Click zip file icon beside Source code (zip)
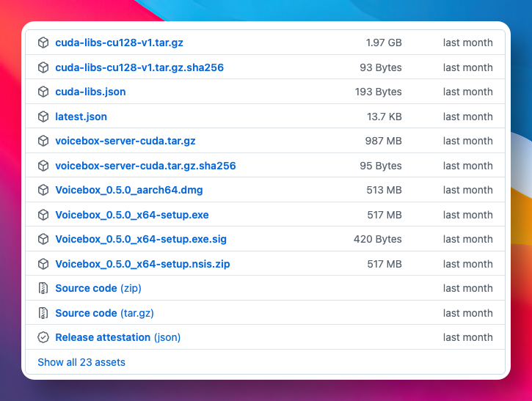Screen dimensions: 532x401 [43, 288]
